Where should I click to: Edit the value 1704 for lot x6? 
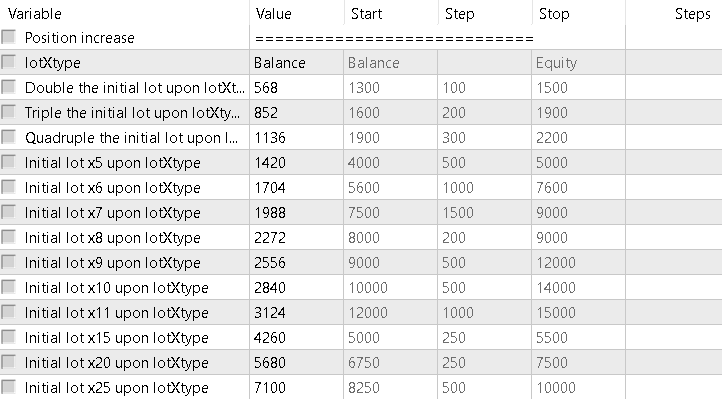(297, 187)
